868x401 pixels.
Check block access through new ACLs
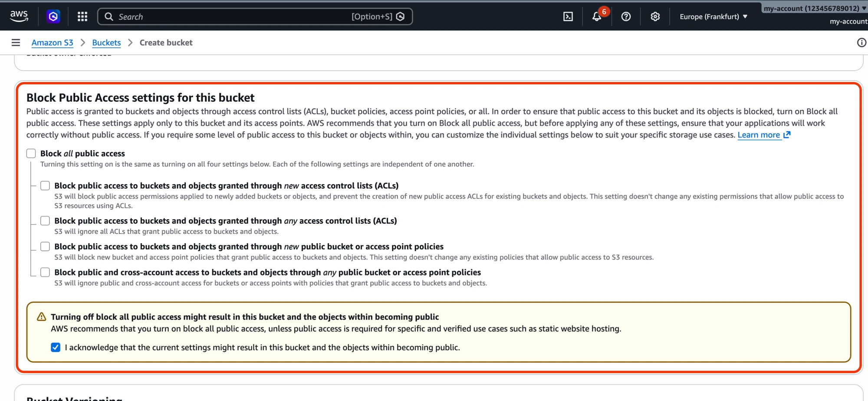[x=45, y=186]
